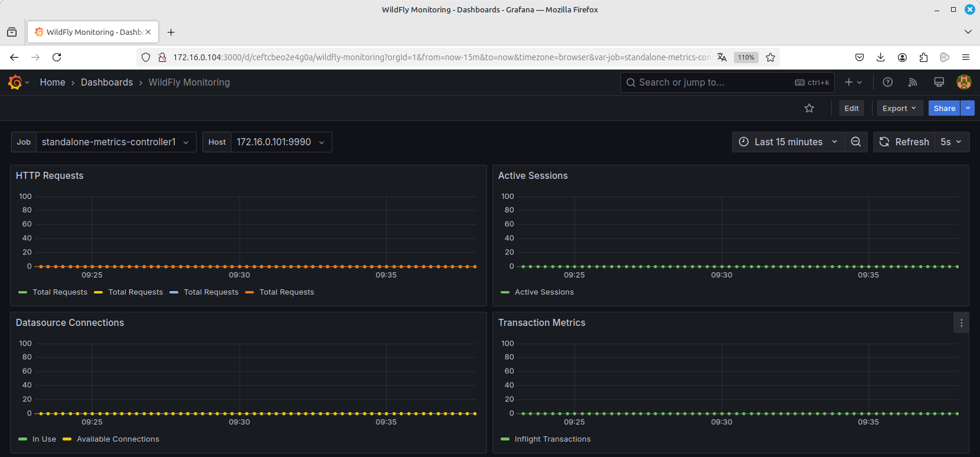Open the Transaction Metrics panel menu dots
This screenshot has width=980, height=457.
pos(961,323)
